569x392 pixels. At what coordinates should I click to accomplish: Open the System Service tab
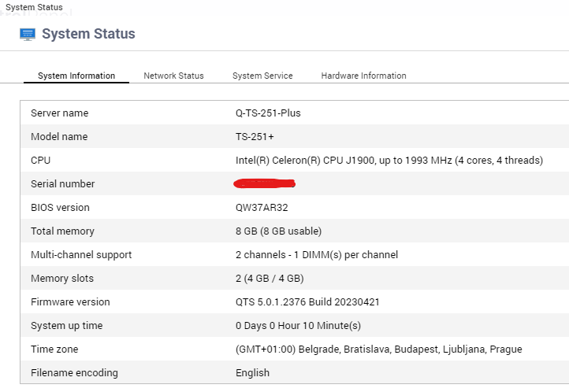(262, 76)
